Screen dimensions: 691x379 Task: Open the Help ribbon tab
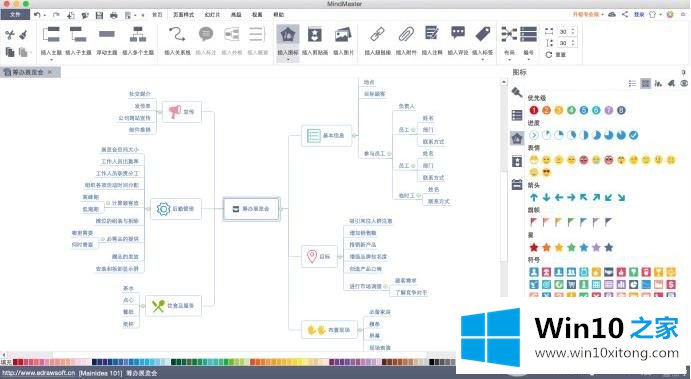[x=279, y=15]
